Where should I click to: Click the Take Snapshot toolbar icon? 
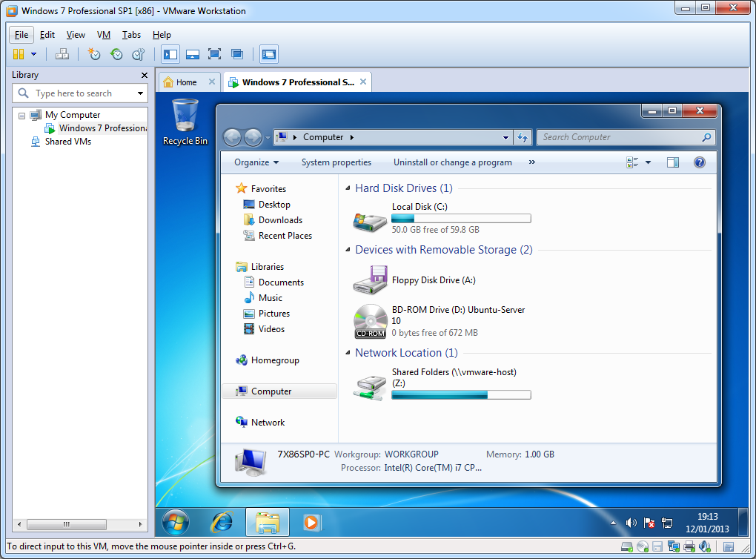click(x=94, y=54)
